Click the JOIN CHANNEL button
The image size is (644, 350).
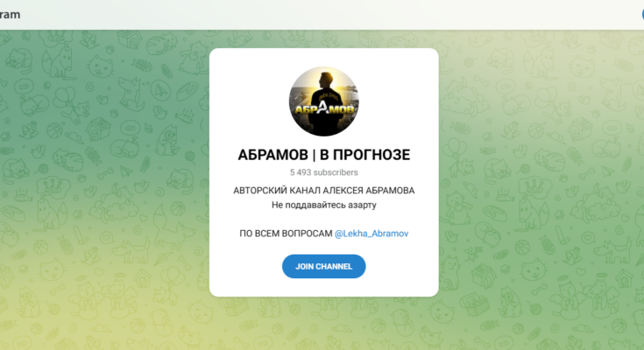click(323, 266)
